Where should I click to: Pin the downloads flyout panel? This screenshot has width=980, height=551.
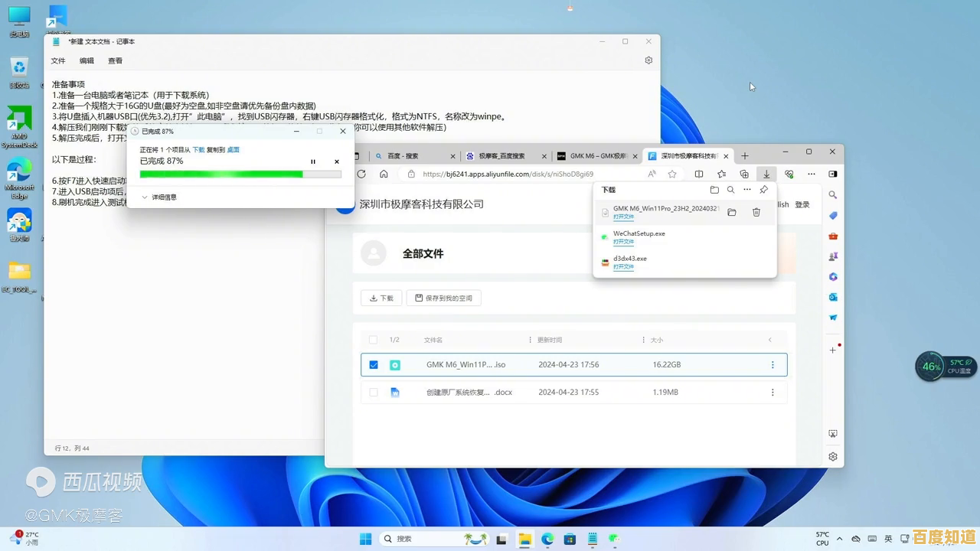[763, 189]
